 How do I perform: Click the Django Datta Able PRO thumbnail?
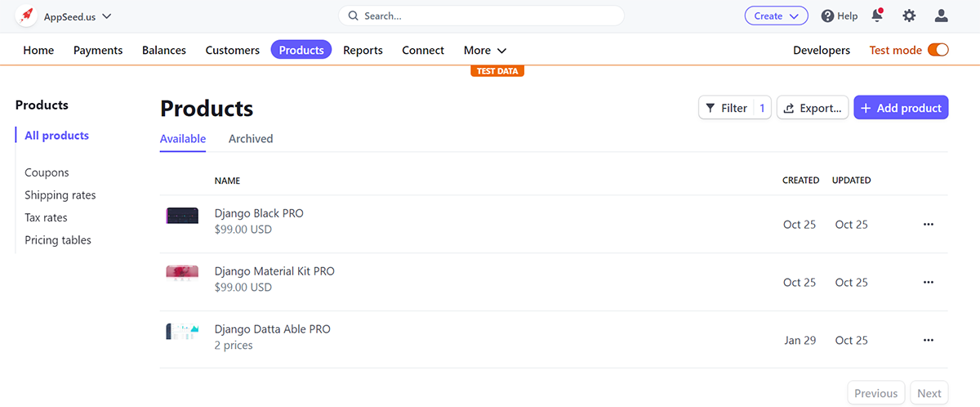click(182, 331)
